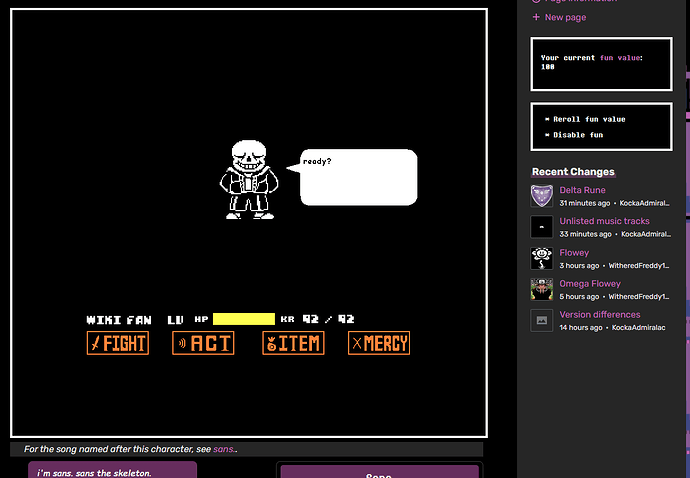Click the orange FIGHT battle button

(x=118, y=343)
